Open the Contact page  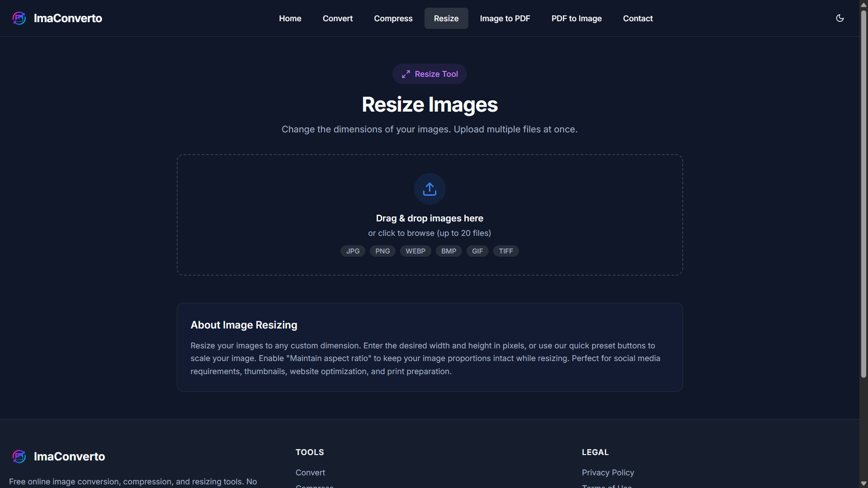coord(637,18)
